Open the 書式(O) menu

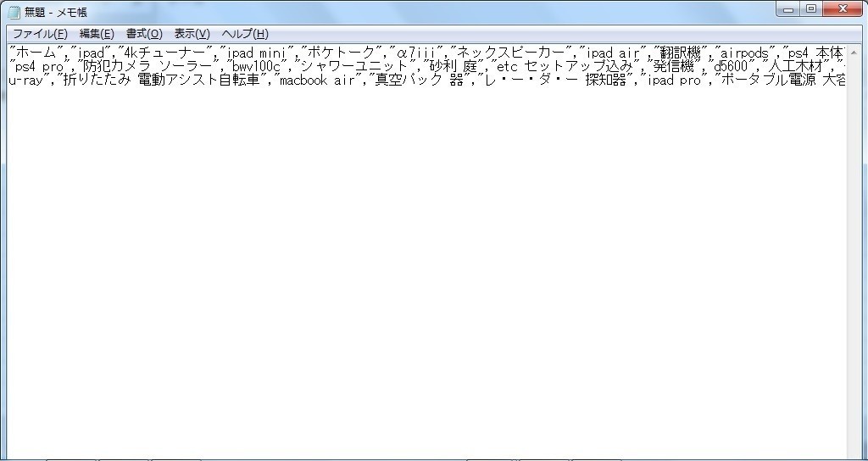click(x=144, y=34)
